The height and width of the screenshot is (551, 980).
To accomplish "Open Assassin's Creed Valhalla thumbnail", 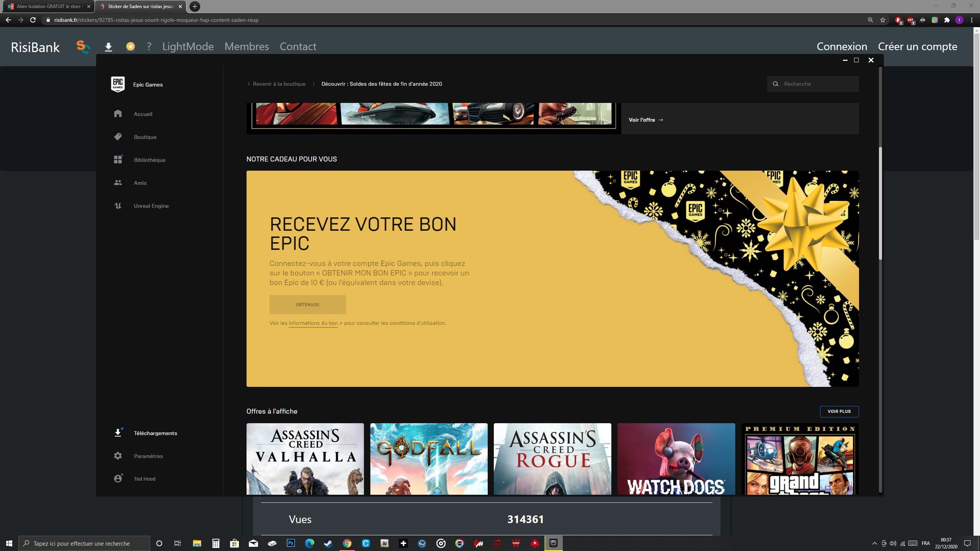I will point(305,459).
